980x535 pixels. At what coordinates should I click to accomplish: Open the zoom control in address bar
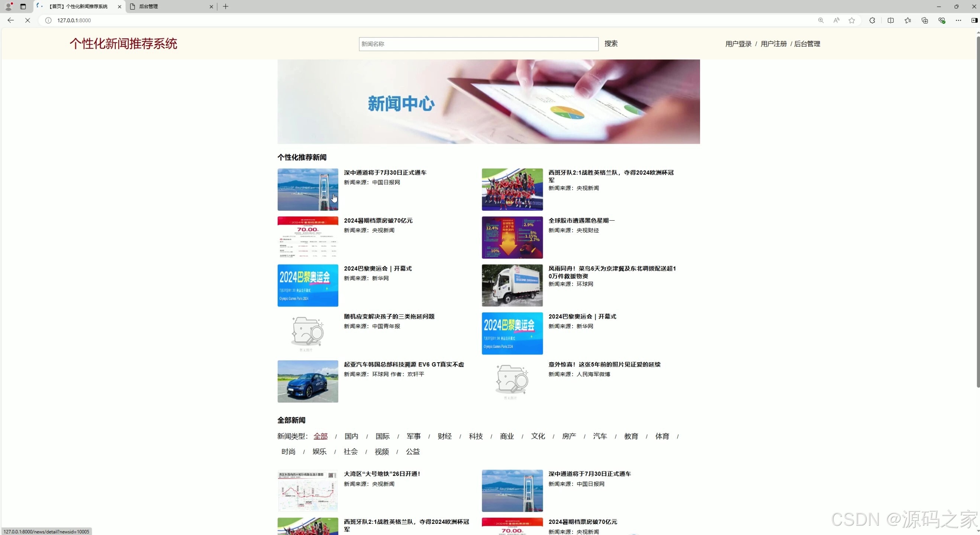pos(821,20)
